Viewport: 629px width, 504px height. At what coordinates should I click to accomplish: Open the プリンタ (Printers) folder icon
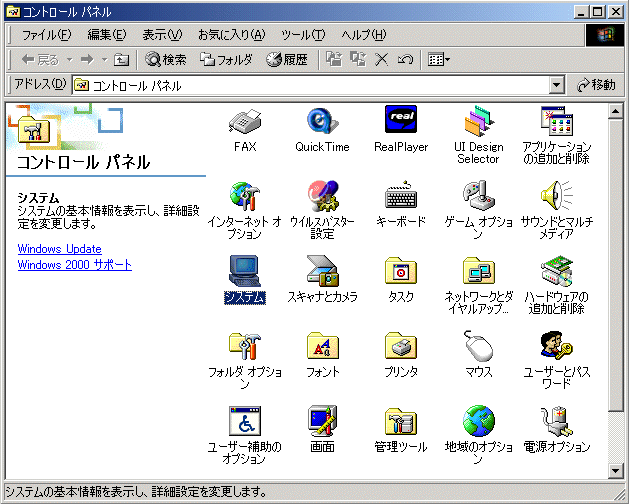click(400, 347)
